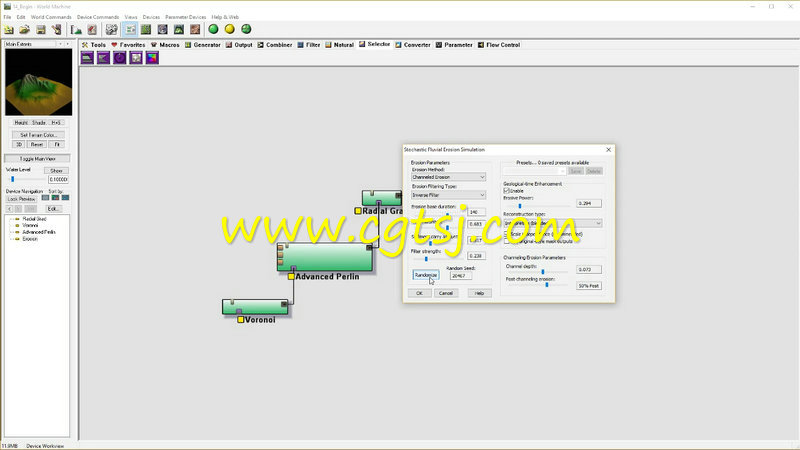Open the Parameter Devices menu
The width and height of the screenshot is (800, 450).
point(186,17)
